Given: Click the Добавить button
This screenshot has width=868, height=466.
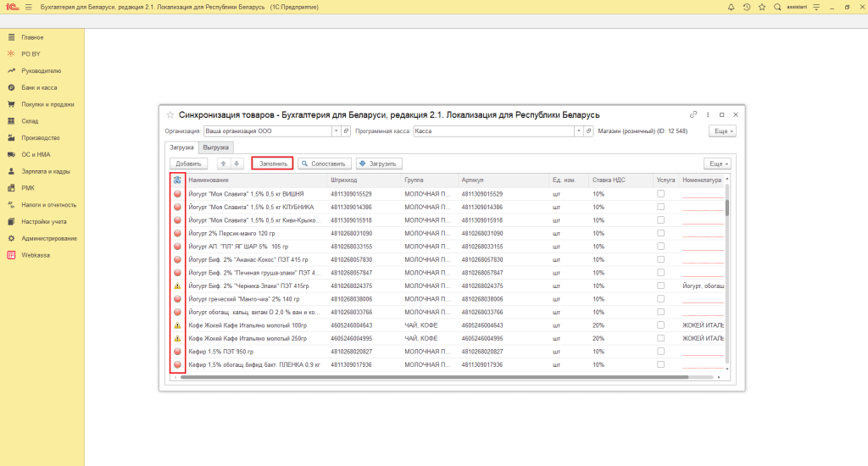Looking at the screenshot, I should click(189, 164).
